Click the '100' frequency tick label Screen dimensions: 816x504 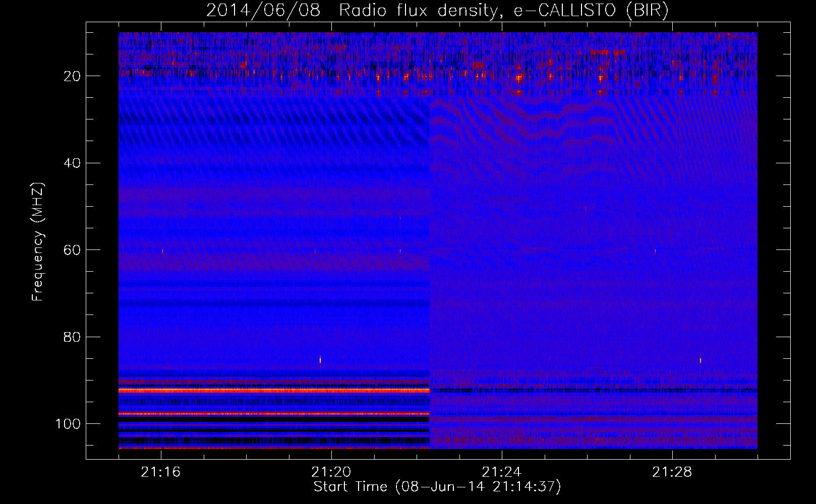(x=68, y=424)
